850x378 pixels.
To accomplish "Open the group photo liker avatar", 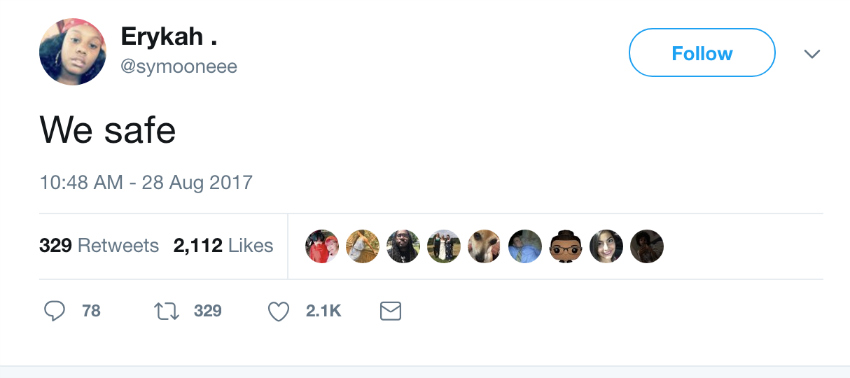I will [x=443, y=246].
